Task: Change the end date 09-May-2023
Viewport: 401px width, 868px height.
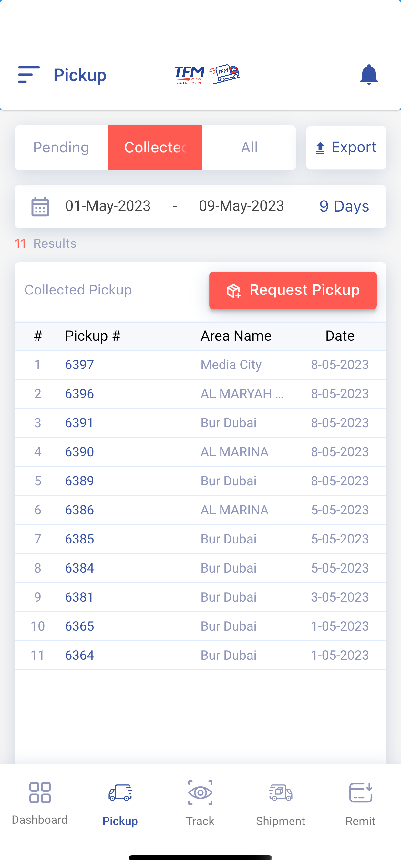Action: 242,206
